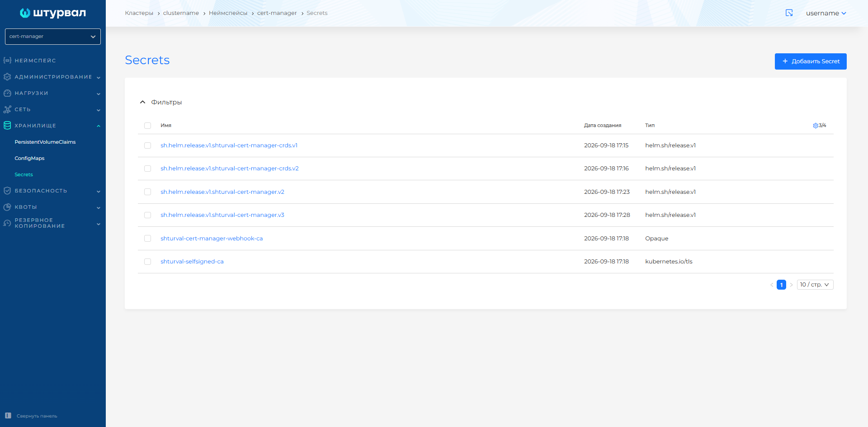Sort by Дата создания column header
Screen dimensions: 868x427
(603, 126)
